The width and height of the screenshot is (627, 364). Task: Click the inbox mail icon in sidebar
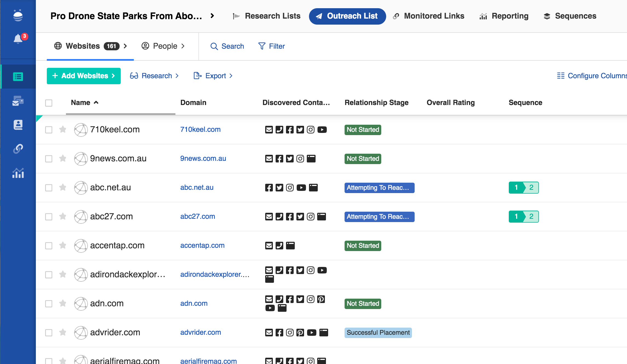18,101
